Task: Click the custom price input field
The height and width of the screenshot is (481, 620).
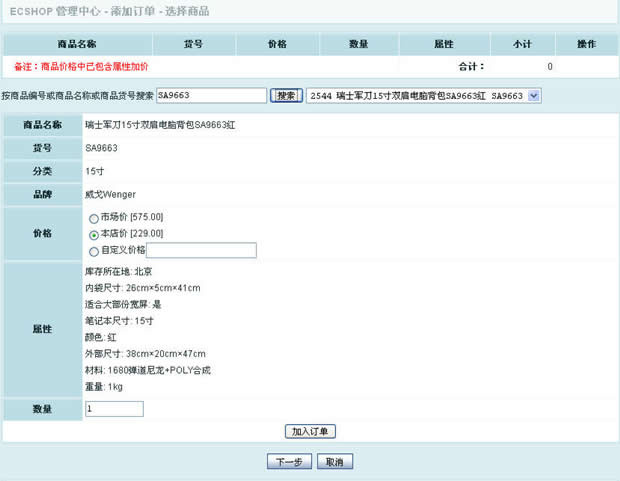Action: pos(201,250)
